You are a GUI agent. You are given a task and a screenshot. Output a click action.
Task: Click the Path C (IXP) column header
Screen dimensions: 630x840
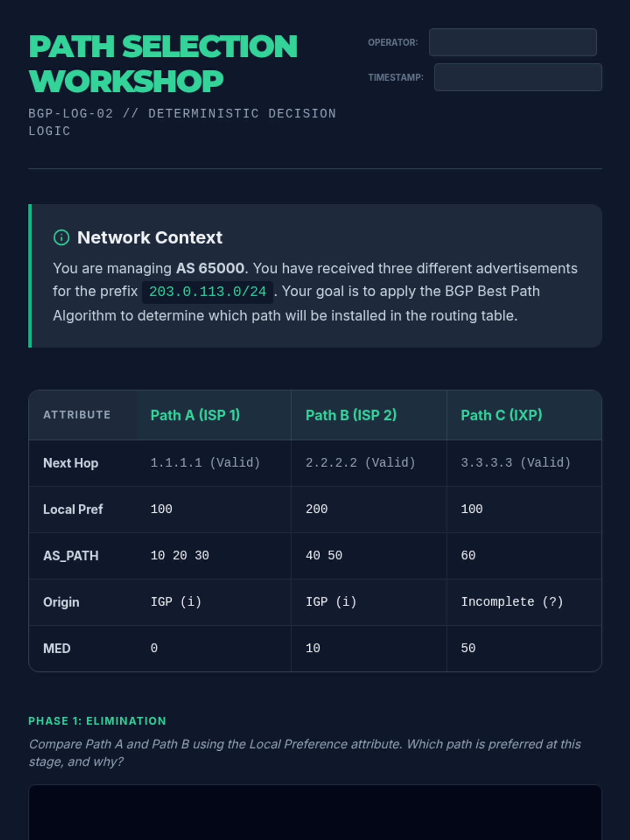[x=501, y=415]
